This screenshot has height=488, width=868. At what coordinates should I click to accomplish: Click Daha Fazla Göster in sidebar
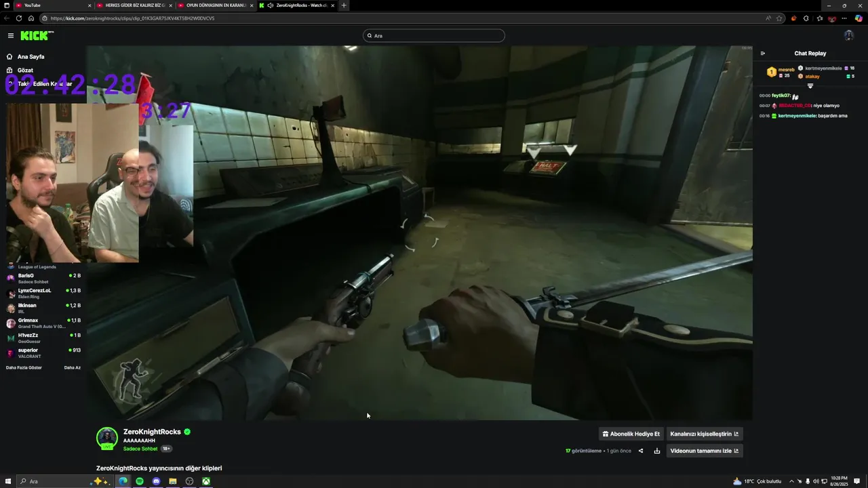[24, 367]
